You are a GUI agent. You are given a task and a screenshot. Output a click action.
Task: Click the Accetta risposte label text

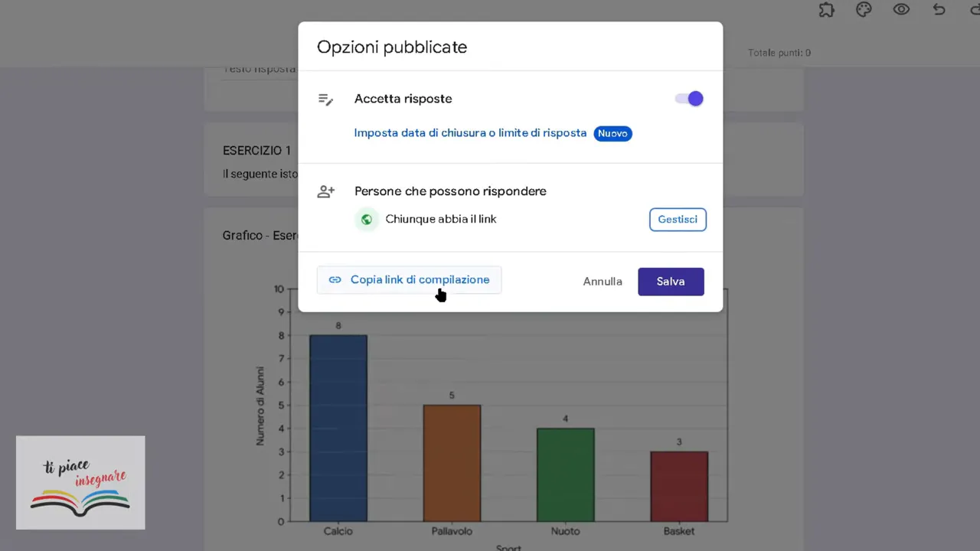click(x=403, y=99)
